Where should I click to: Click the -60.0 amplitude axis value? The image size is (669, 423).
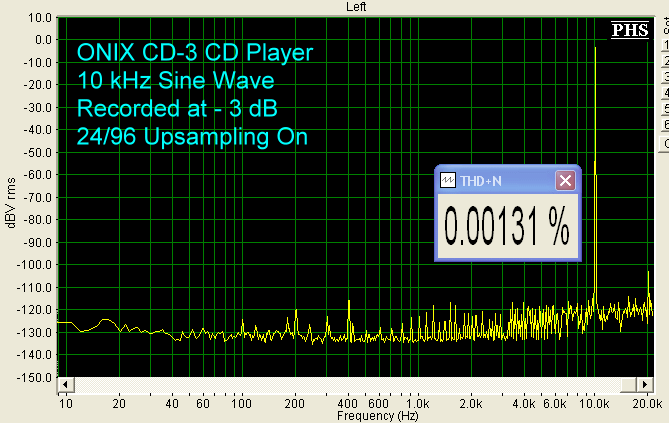click(x=37, y=175)
